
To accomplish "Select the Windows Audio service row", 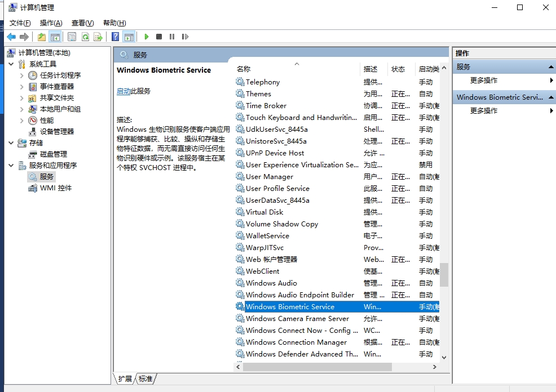I will click(337, 283).
